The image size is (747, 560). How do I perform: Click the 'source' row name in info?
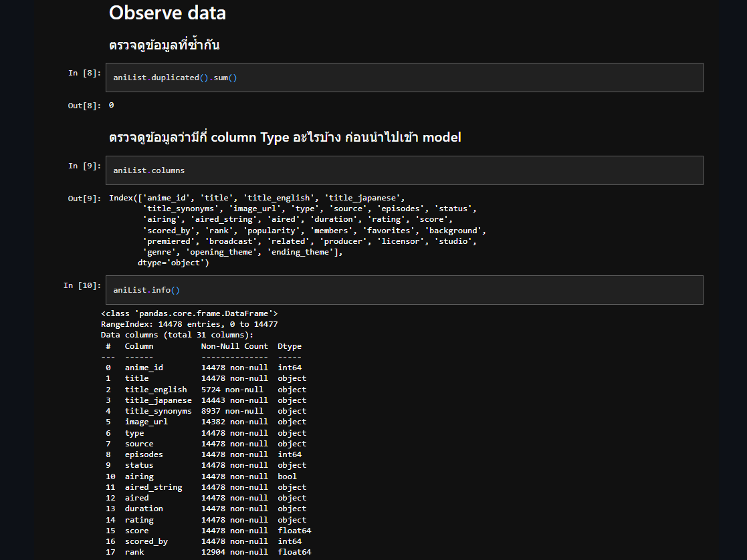139,444
